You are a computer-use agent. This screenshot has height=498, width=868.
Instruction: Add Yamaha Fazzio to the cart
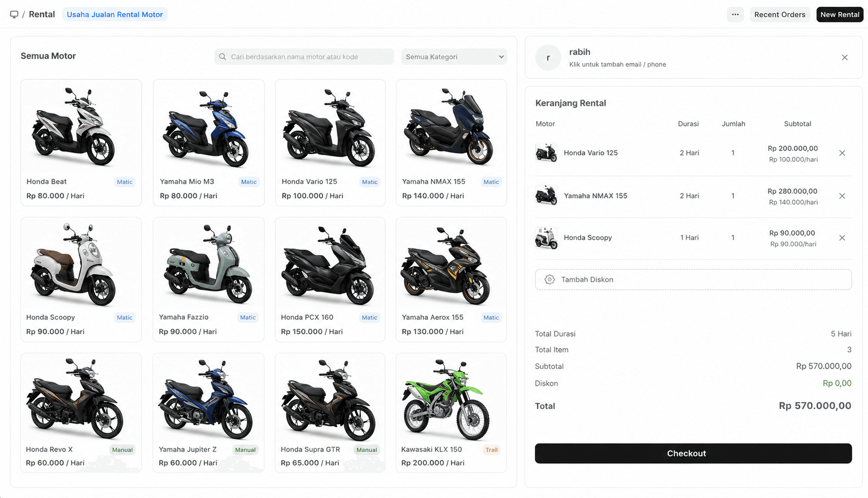tap(209, 279)
